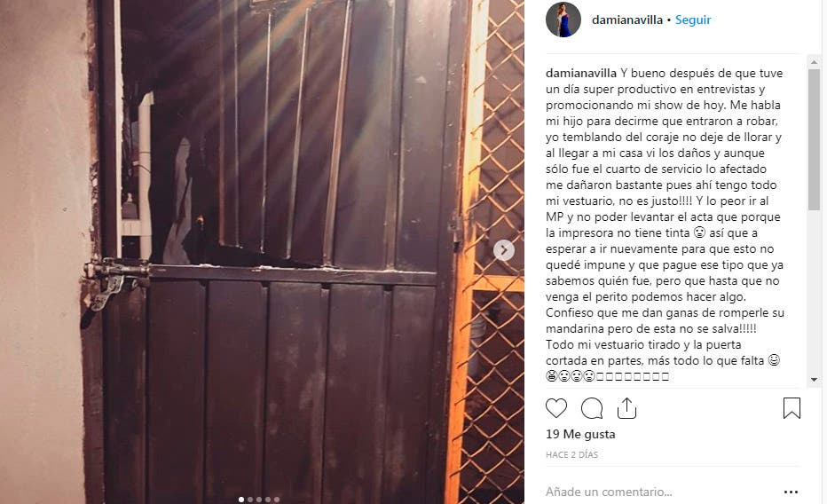Screen dimensions: 827x504
Task: Click Seguir to follow the account
Action: pyautogui.click(x=693, y=20)
